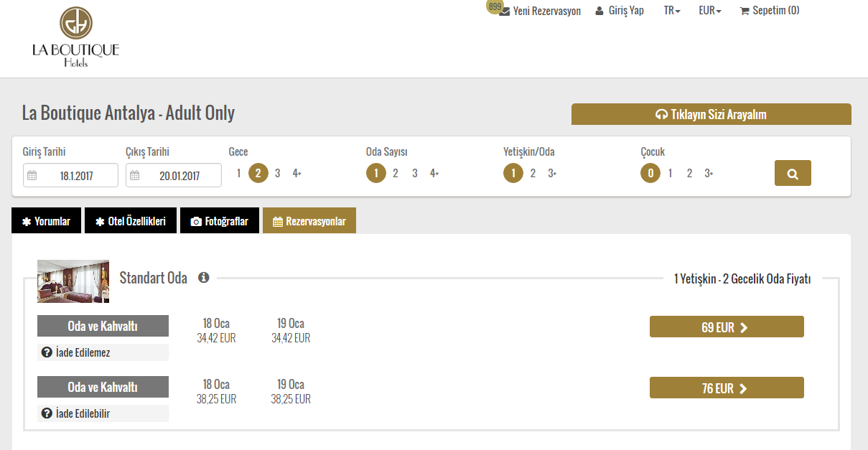Book the 69 EUR room option

coord(726,327)
